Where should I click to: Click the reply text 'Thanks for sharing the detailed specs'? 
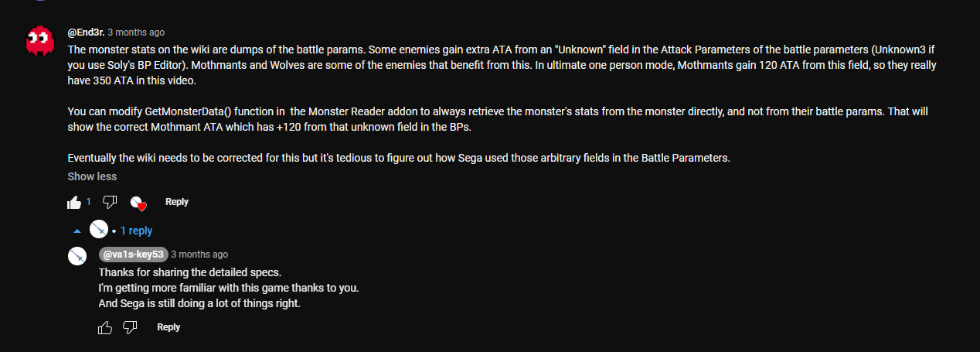tap(190, 272)
